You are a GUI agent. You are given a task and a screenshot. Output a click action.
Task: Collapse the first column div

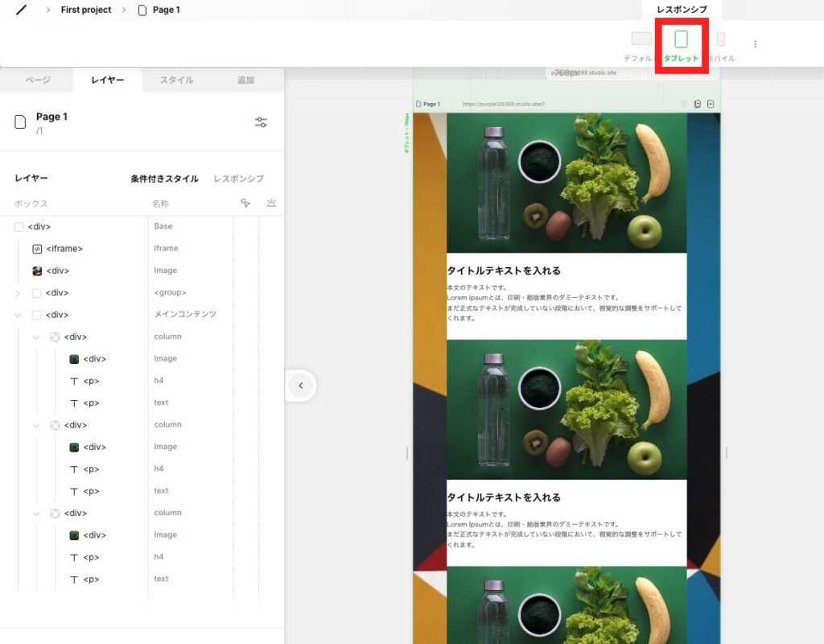point(36,337)
